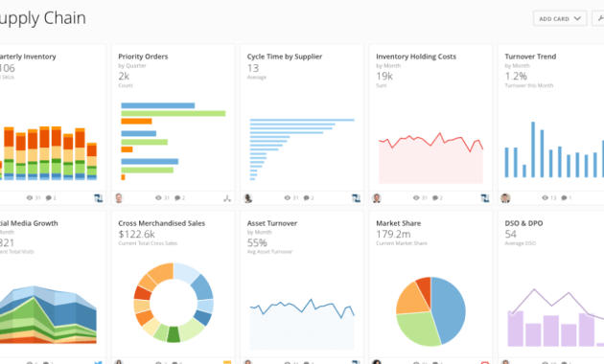Click the comments bubble on Inventory Holding Costs
The image size is (604, 364).
click(435, 197)
